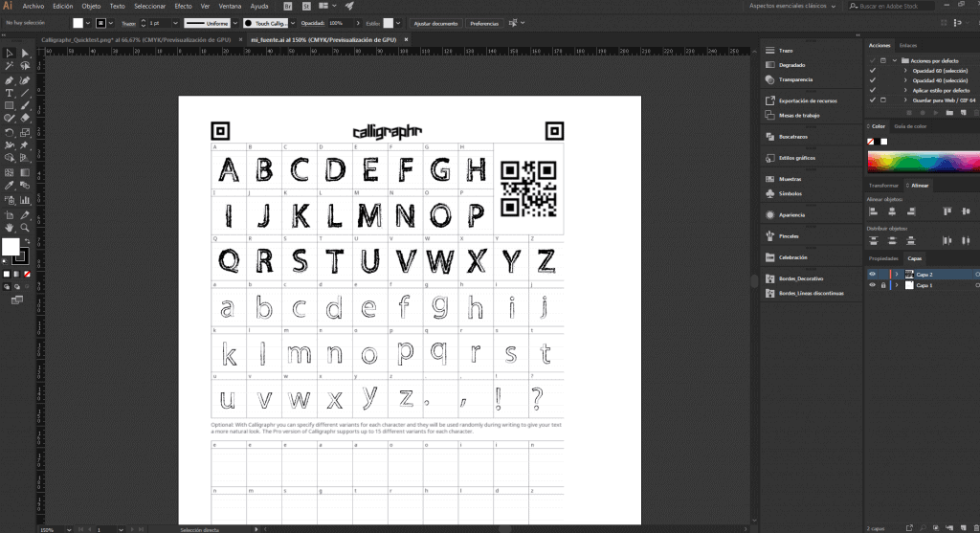Screen dimensions: 980x533
Task: Select the Pen tool
Action: click(x=10, y=80)
